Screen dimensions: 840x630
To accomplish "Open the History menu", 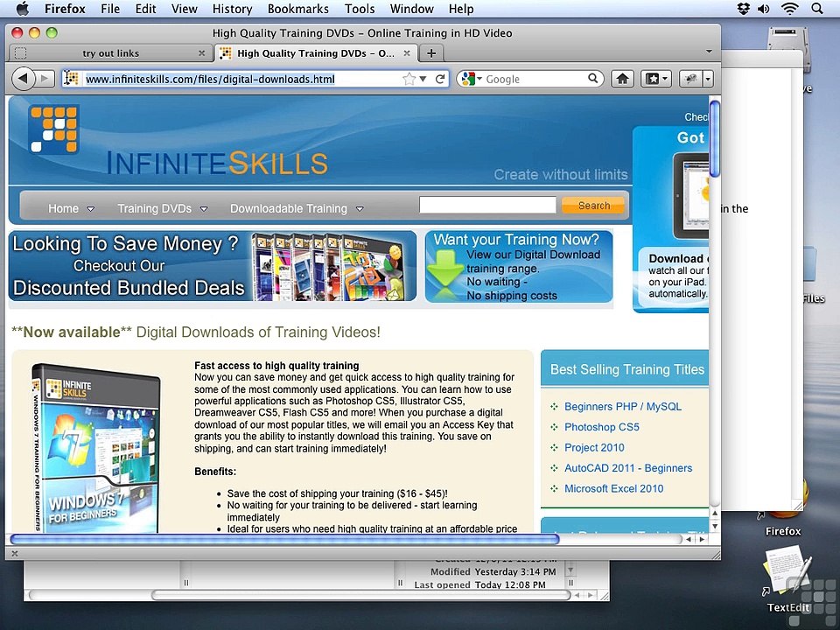I will click(x=232, y=9).
